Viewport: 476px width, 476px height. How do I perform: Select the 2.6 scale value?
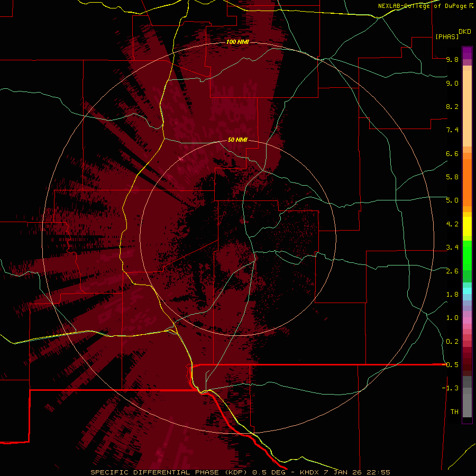point(452,271)
